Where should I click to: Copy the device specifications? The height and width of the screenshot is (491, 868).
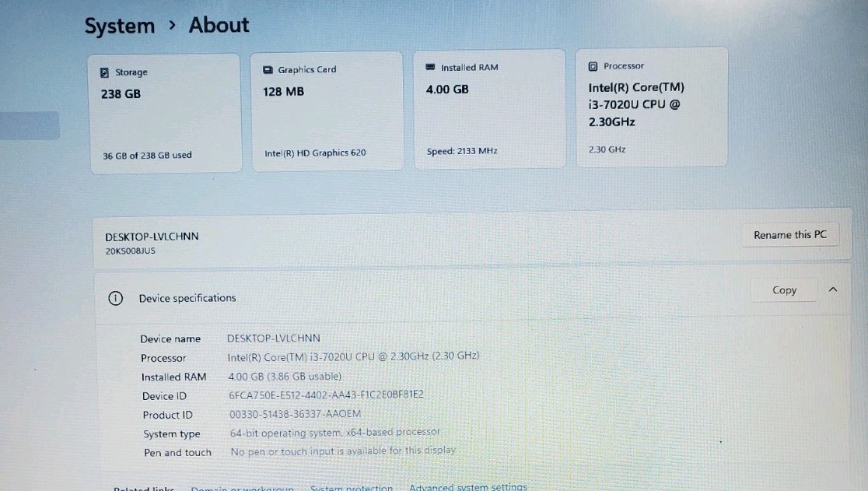784,290
